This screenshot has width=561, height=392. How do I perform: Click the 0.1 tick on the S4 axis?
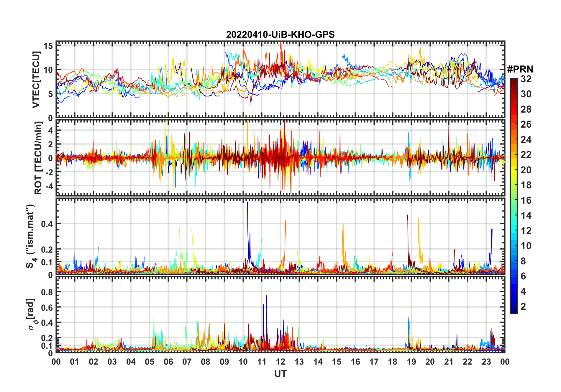(47, 262)
